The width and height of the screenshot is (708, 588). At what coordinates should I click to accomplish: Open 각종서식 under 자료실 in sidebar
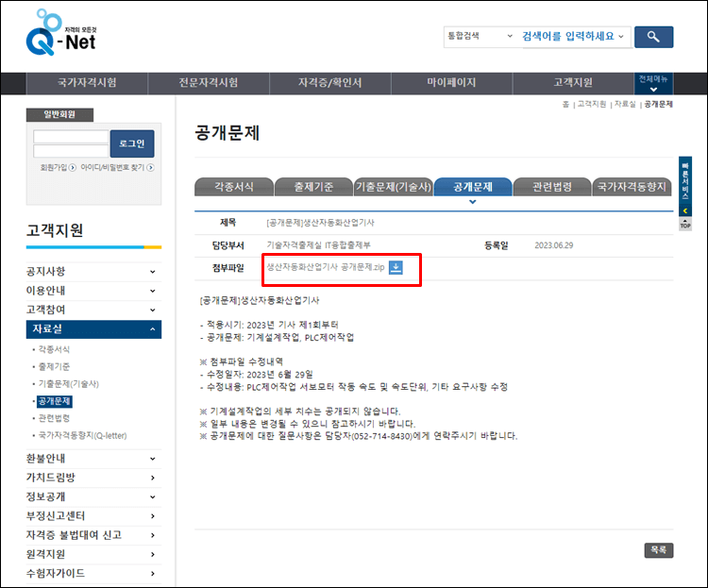point(54,349)
